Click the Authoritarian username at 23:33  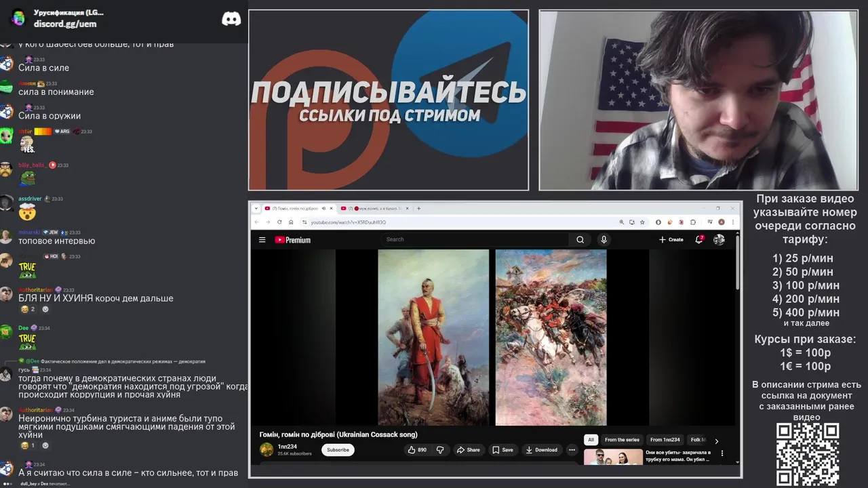coord(36,290)
